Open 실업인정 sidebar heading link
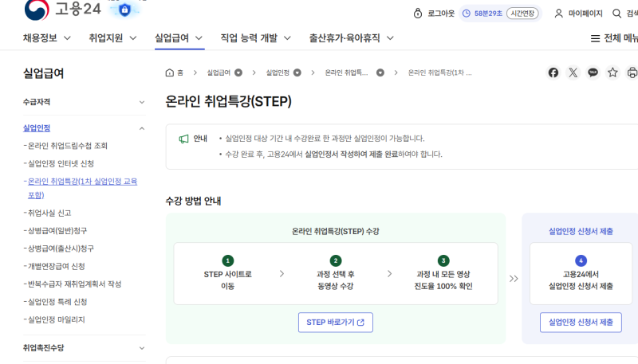638x364 pixels. [x=37, y=128]
